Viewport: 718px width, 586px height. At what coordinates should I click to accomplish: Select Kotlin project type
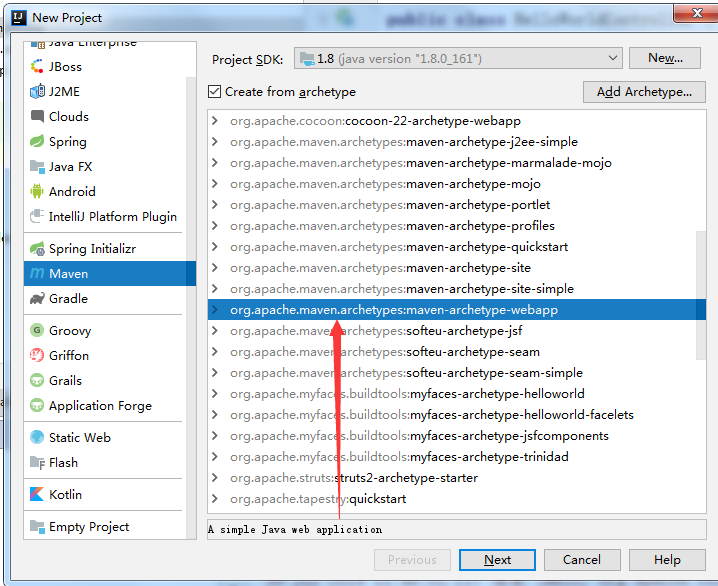click(105, 494)
